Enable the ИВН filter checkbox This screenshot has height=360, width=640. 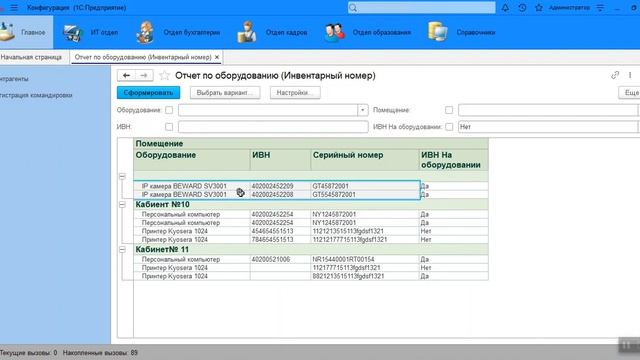tap(169, 127)
